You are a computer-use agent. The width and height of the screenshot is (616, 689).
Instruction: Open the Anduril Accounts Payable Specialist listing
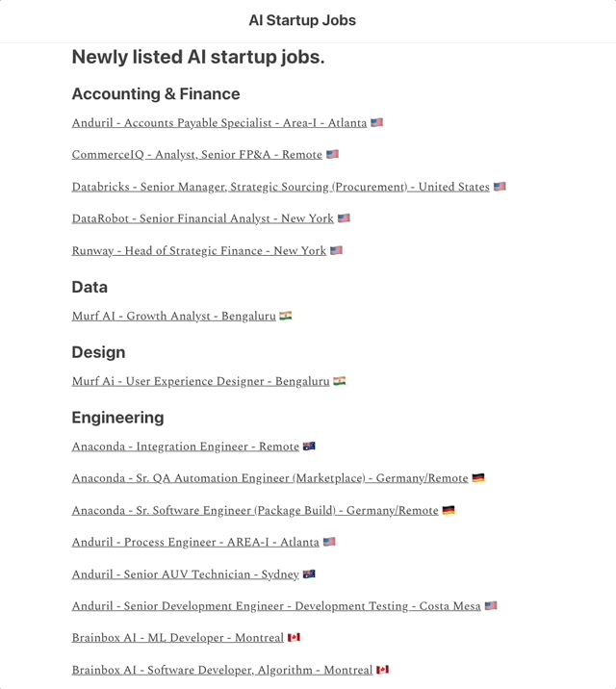219,123
